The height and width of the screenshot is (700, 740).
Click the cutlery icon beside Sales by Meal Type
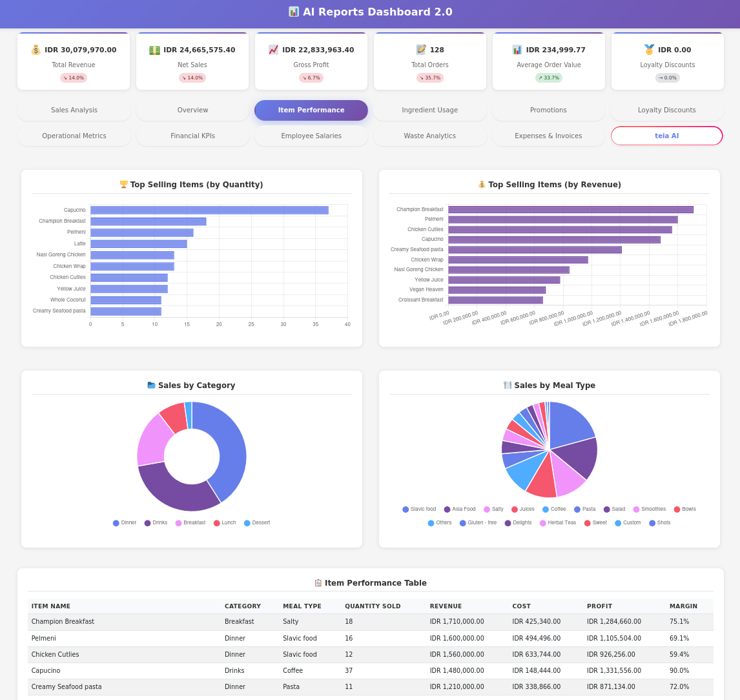[x=508, y=385]
